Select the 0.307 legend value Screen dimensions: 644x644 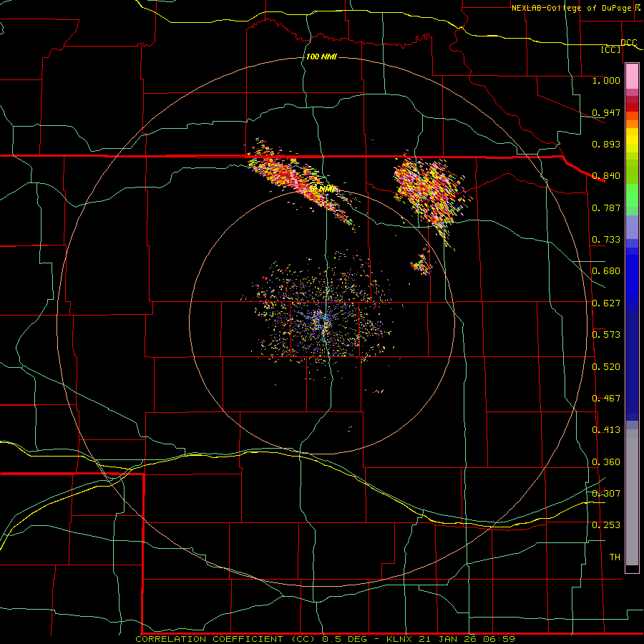(606, 493)
